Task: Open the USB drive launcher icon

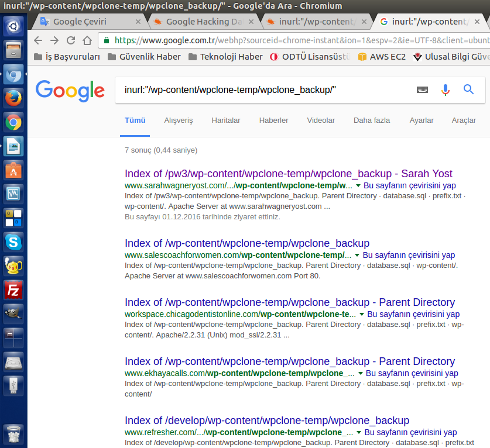Action: point(13,386)
